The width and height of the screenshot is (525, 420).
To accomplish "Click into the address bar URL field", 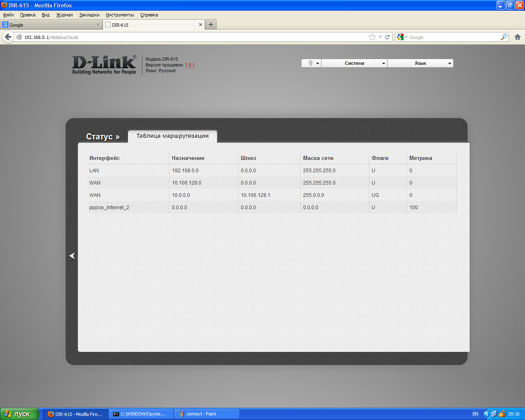I will [x=193, y=37].
